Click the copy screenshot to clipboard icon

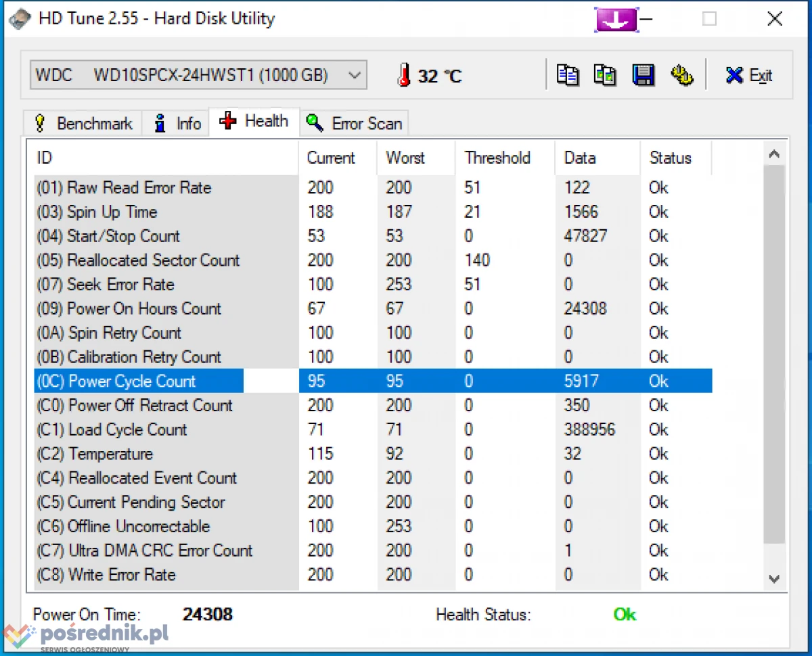tap(605, 74)
